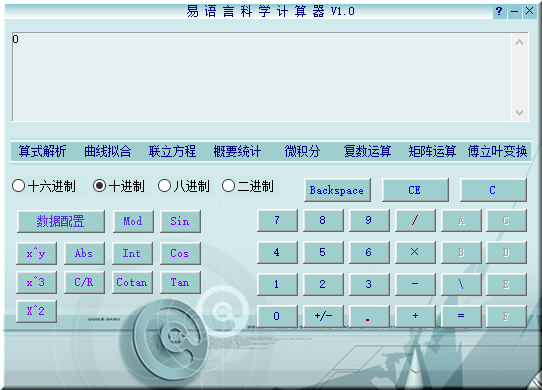Viewport: 542px width, 390px height.
Task: Click the hex digit B key
Action: 461,252
